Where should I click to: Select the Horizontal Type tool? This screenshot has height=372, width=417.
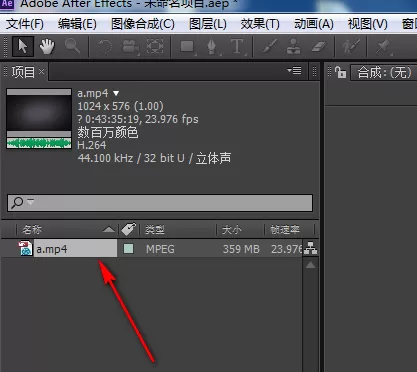237,47
